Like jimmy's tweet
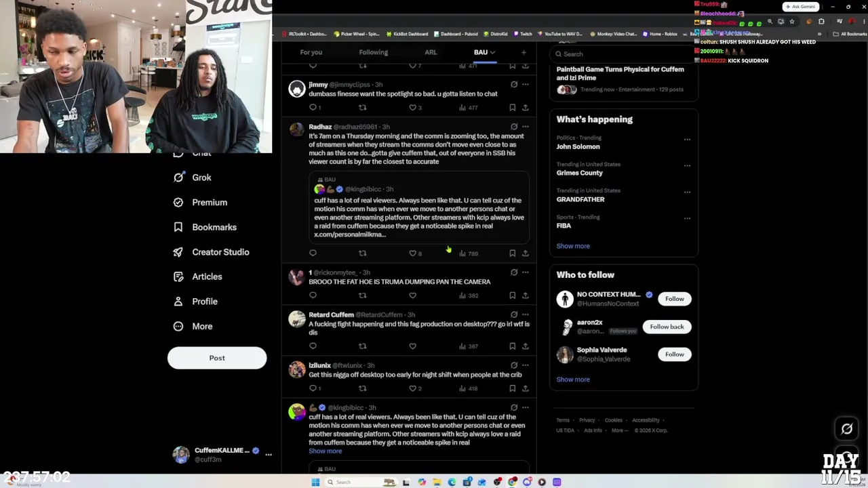This screenshot has width=868, height=488. coord(414,107)
